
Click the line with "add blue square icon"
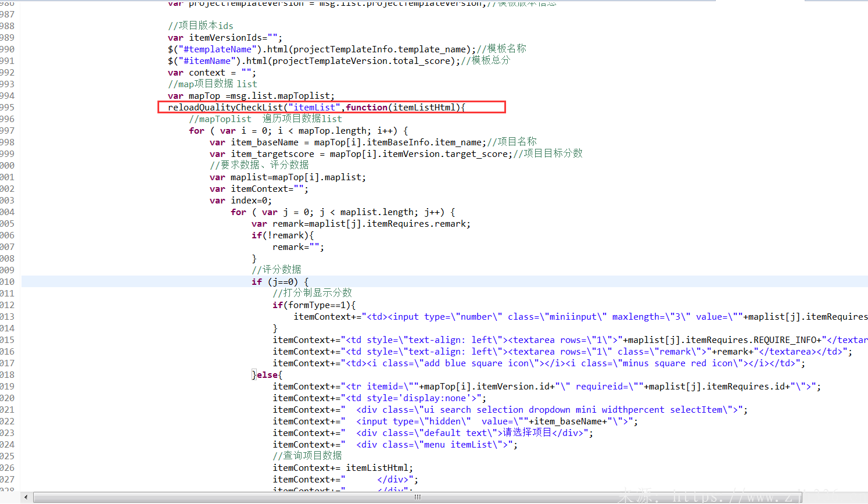click(539, 363)
